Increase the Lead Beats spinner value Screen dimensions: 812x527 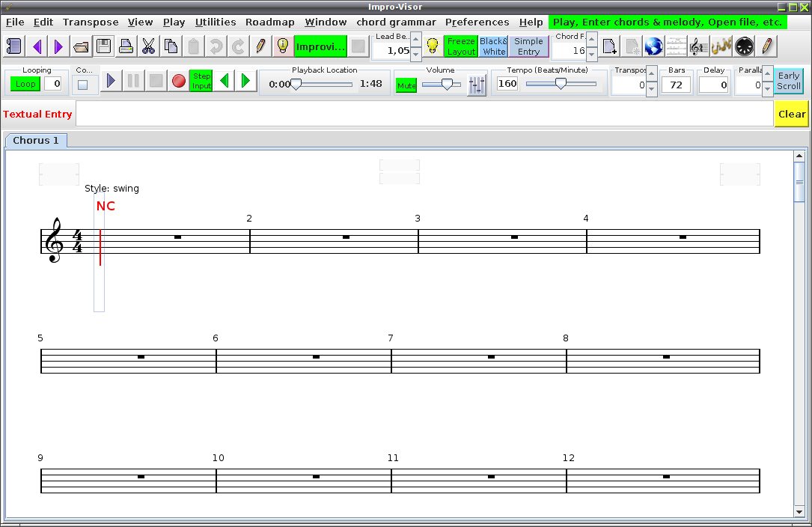coord(416,39)
